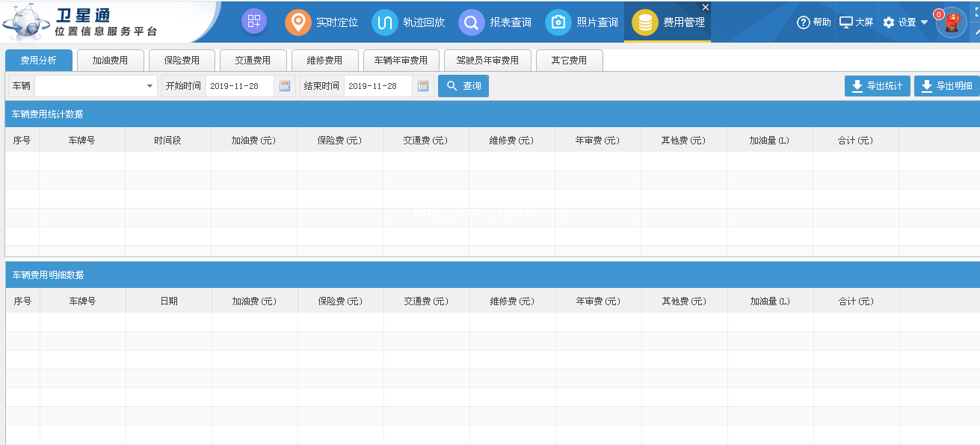The image size is (980, 445).
Task: Close the 费用管理 tab with the X
Action: point(706,7)
